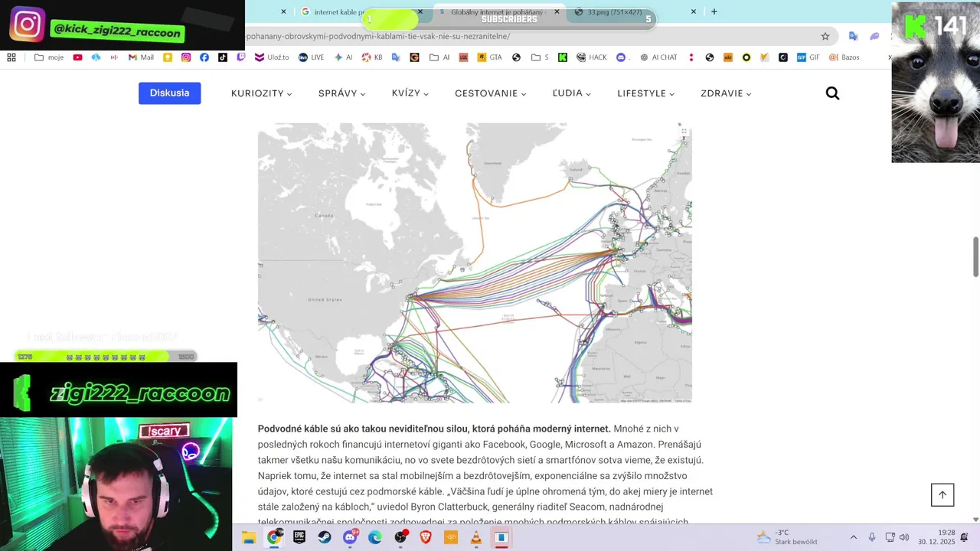Viewport: 980px width, 551px height.
Task: Expand the CESTOVANIE menu
Action: coord(491,93)
